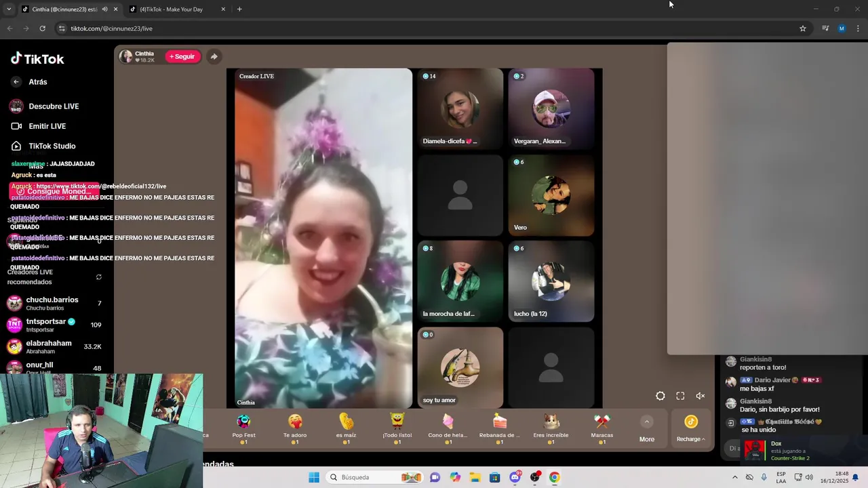View site information icon
The height and width of the screenshot is (488, 868).
[62, 28]
